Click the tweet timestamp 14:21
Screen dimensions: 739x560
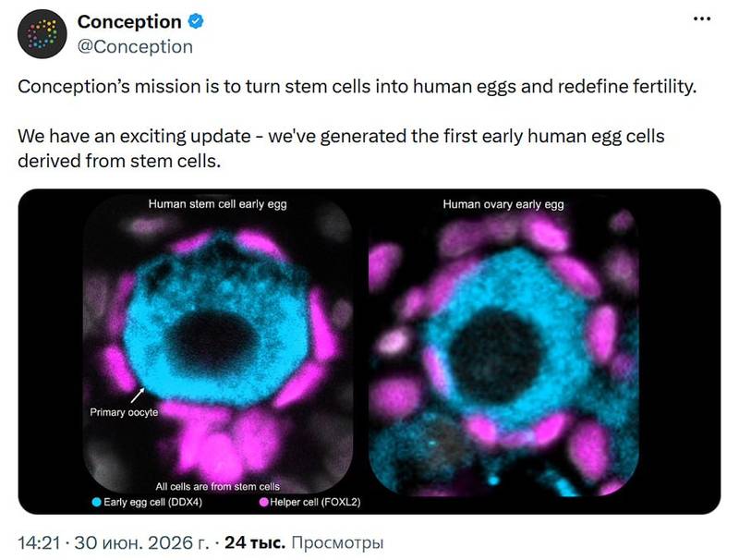(39, 542)
